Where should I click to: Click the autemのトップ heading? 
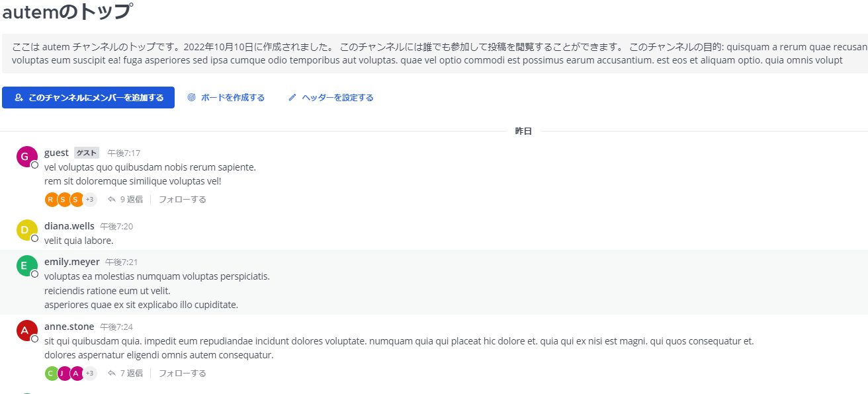[x=67, y=11]
